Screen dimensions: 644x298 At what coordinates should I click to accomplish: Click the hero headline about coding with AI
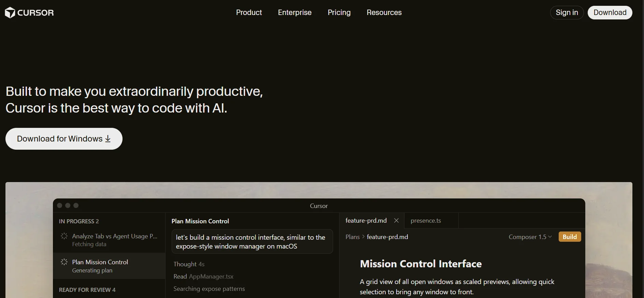(x=134, y=100)
